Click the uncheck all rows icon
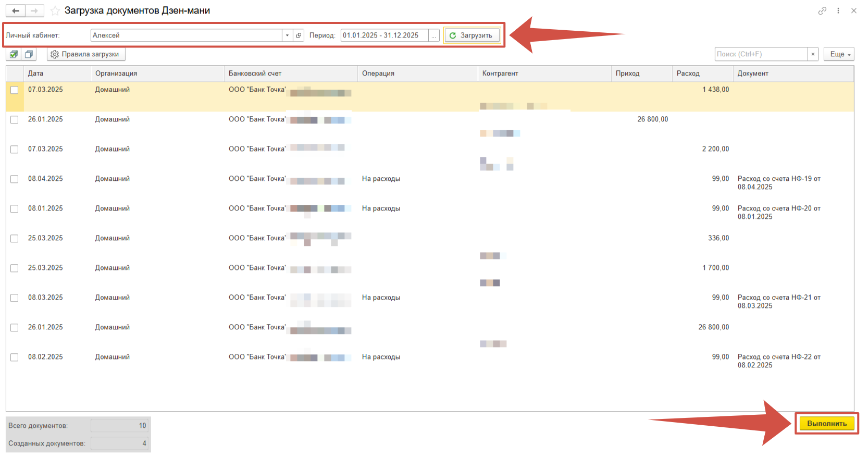This screenshot has width=868, height=457. [x=29, y=54]
